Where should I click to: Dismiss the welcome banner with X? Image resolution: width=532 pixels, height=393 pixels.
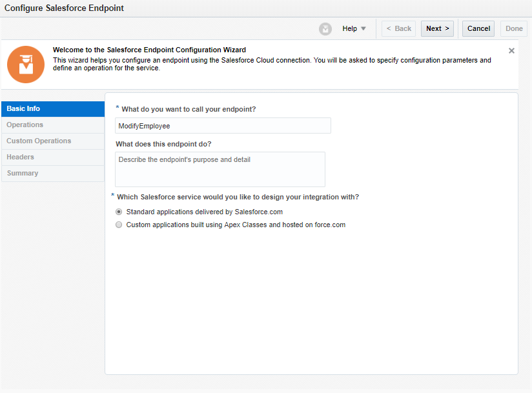[511, 50]
